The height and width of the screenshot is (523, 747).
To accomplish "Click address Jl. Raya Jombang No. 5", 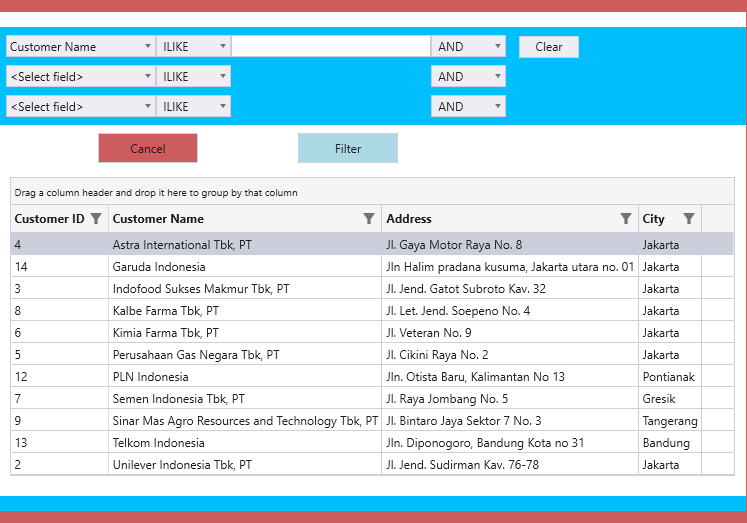I will [x=447, y=399].
